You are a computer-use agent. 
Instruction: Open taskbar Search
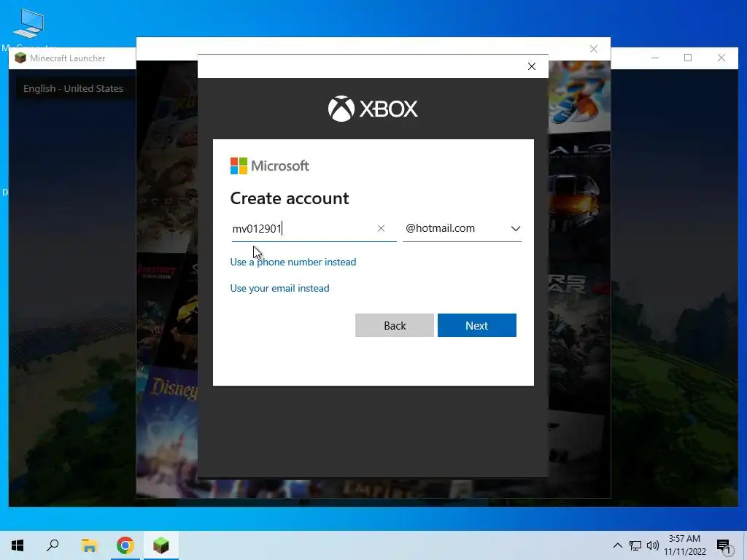[53, 545]
